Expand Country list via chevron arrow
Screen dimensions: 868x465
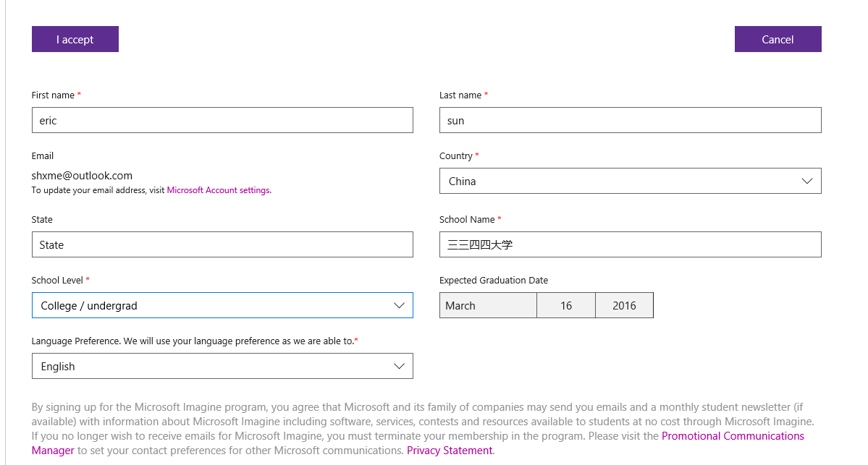click(806, 182)
